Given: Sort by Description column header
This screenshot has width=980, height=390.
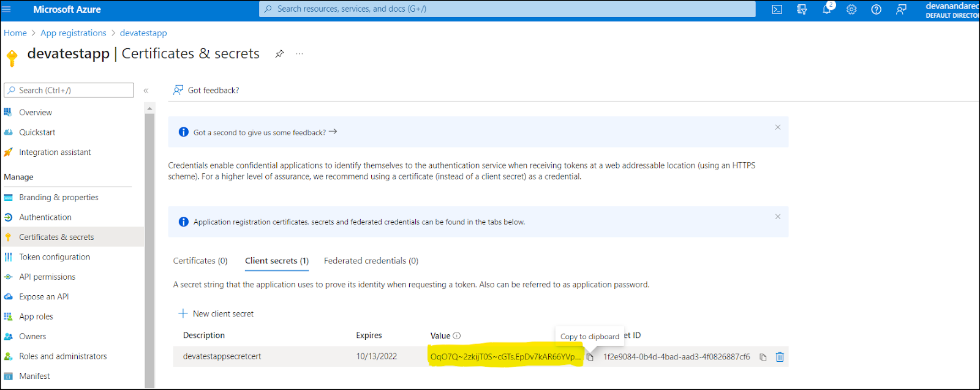Looking at the screenshot, I should tap(204, 336).
